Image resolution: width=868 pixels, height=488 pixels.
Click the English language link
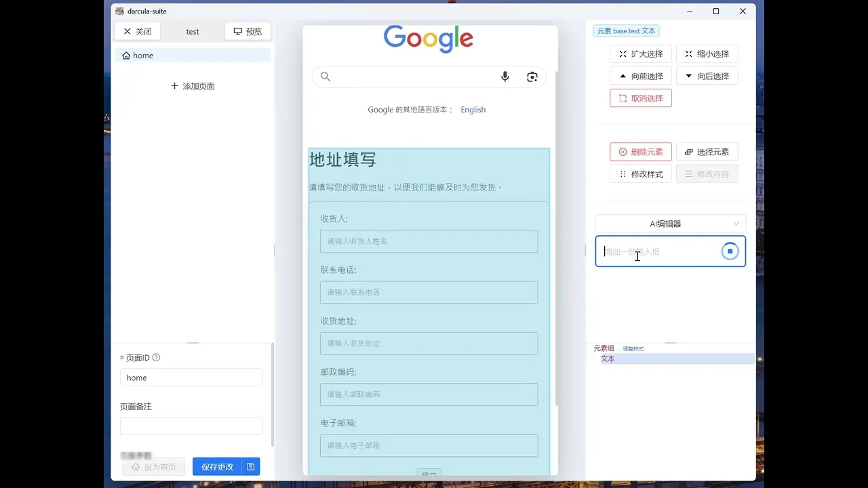point(473,110)
